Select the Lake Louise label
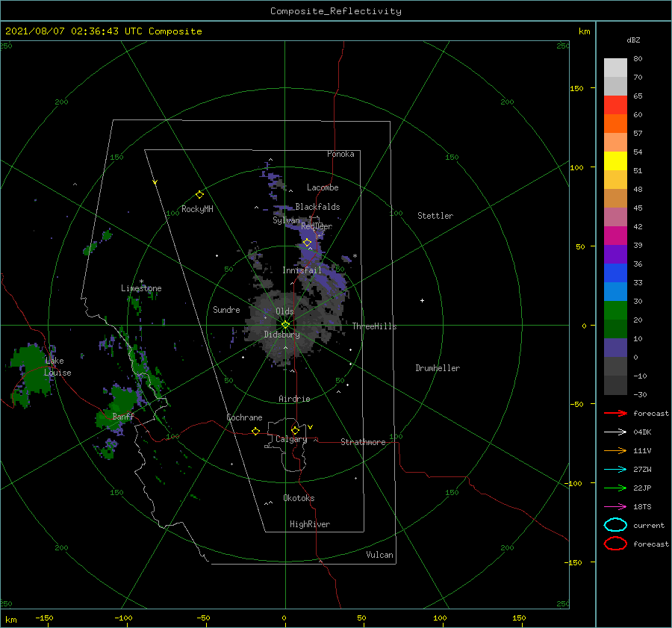 tap(57, 367)
